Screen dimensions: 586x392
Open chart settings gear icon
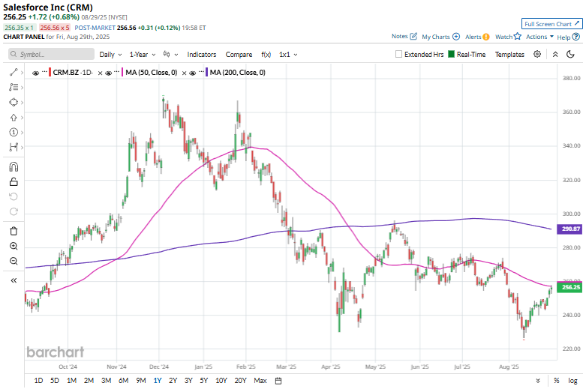coord(537,54)
